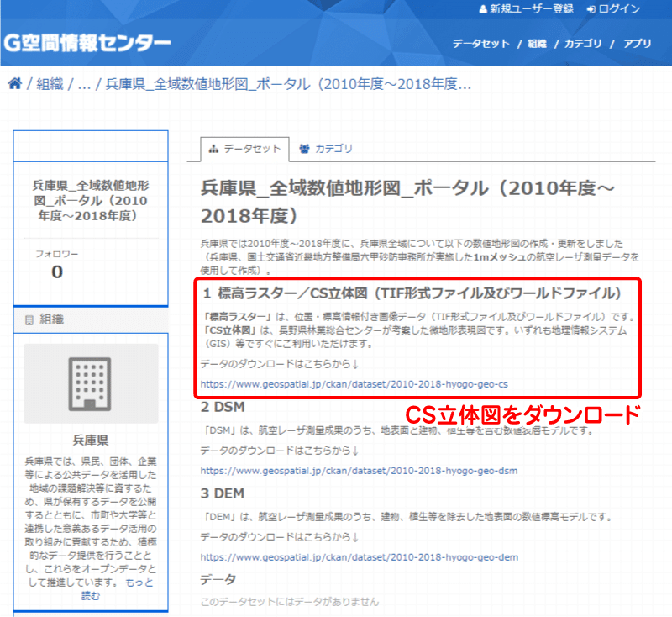This screenshot has width=672, height=617.
Task: Go to the home page icon in breadcrumb
Action: (14, 83)
